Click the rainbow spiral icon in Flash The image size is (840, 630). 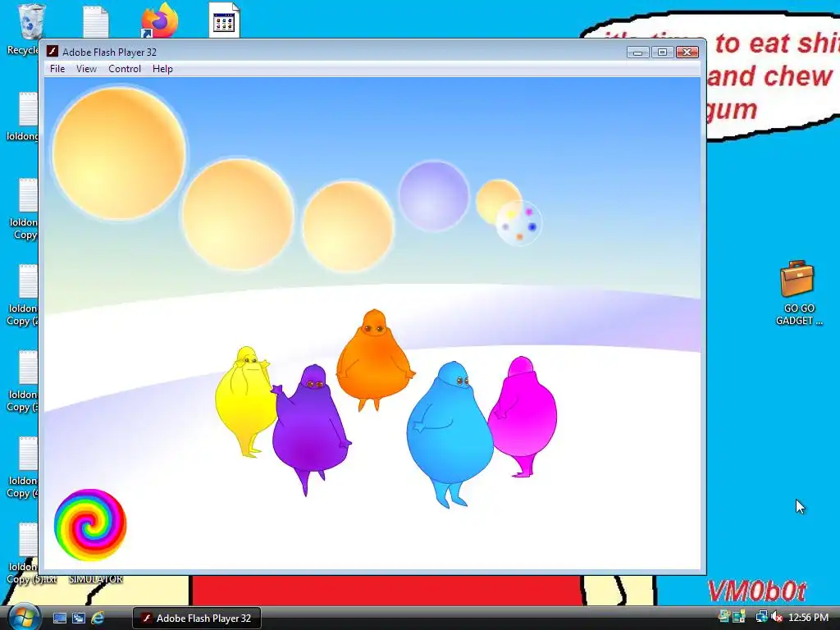coord(90,524)
